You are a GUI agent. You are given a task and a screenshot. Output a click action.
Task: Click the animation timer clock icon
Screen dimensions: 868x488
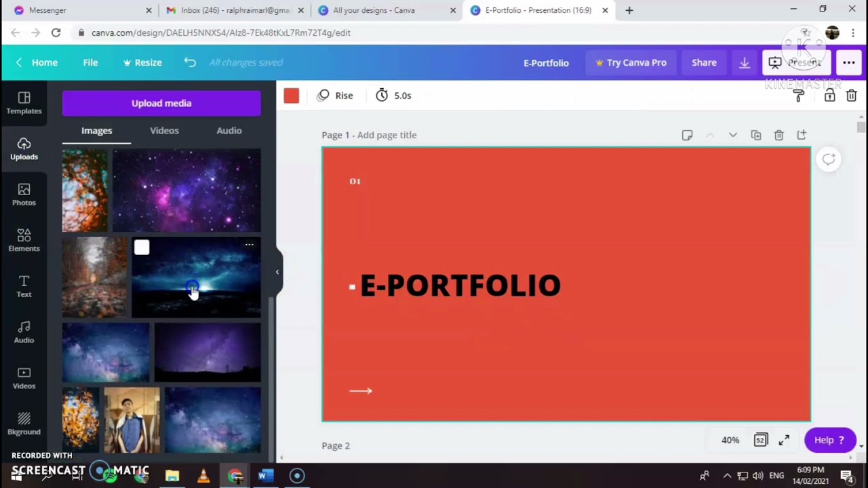coord(382,96)
